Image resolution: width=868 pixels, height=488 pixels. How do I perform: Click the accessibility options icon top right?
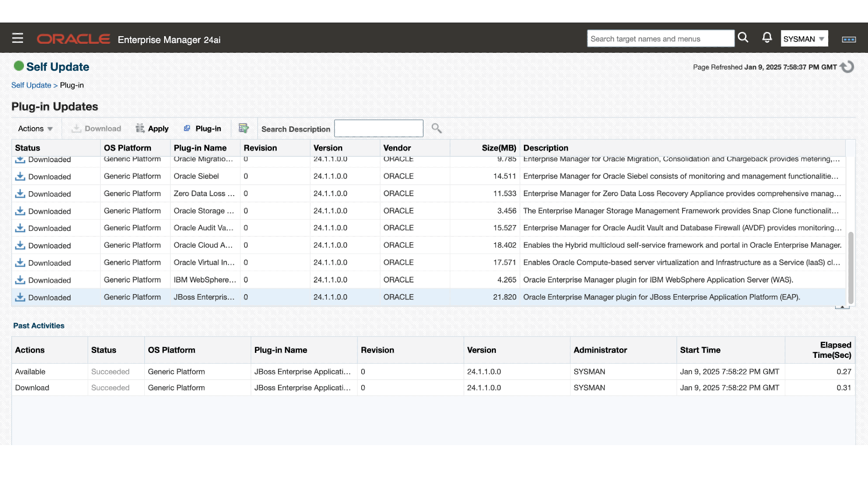click(849, 39)
